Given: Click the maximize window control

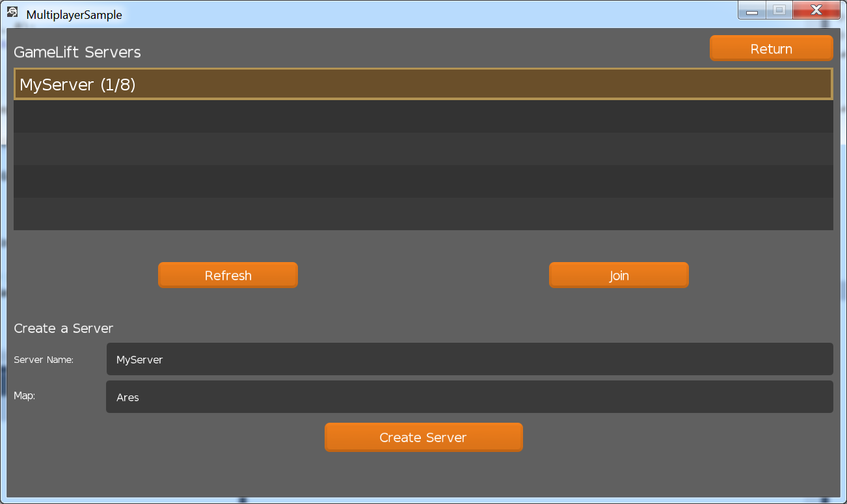Looking at the screenshot, I should pos(779,10).
